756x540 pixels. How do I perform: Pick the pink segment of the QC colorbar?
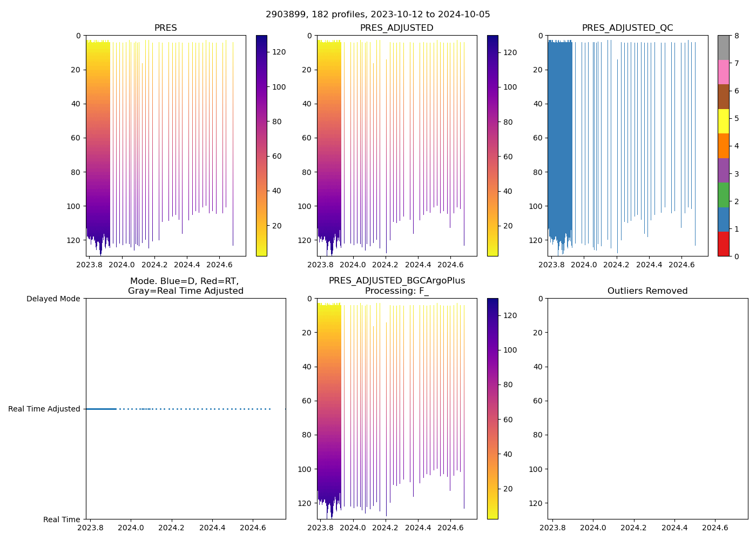coord(723,72)
